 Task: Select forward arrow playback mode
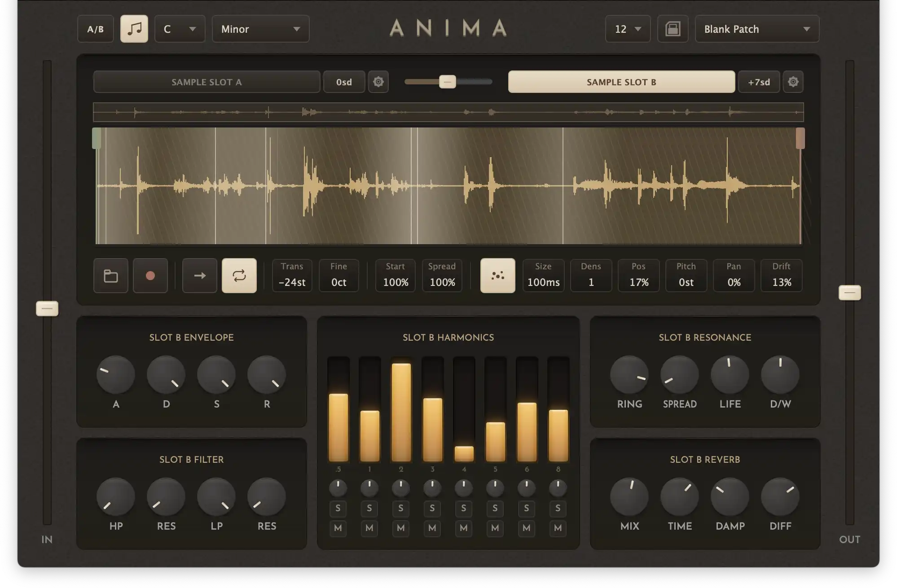pos(200,276)
